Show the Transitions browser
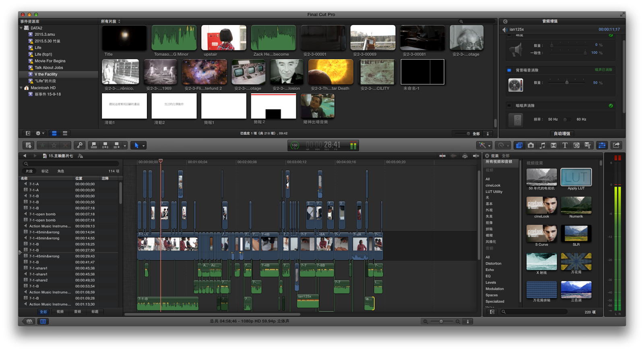 pyautogui.click(x=553, y=146)
